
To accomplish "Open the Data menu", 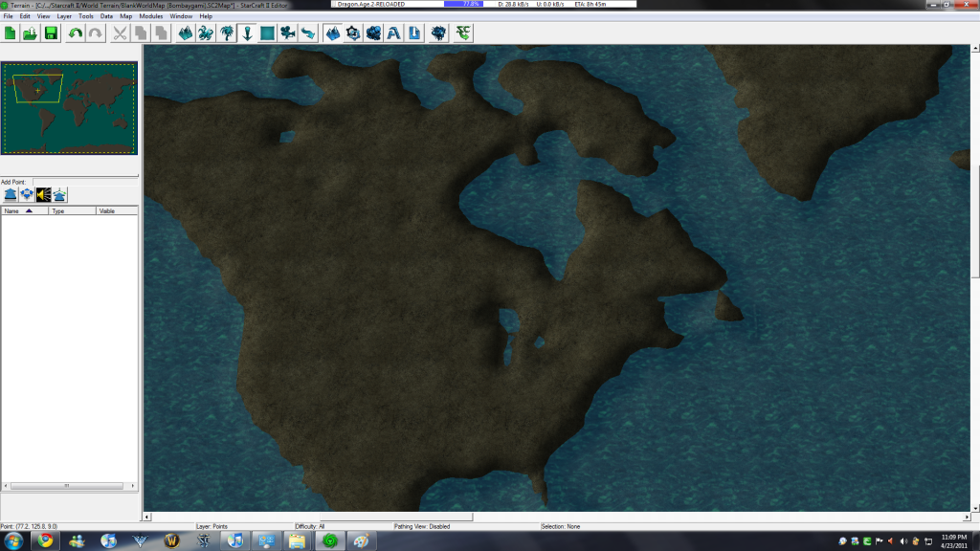I will [107, 16].
